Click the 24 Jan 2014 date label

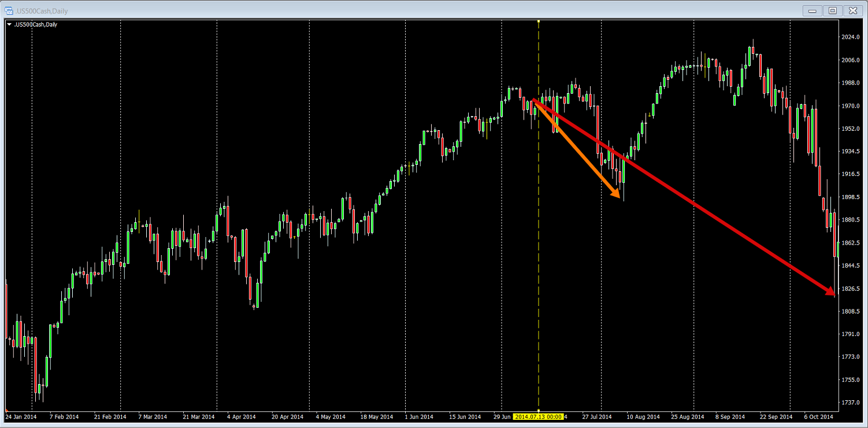[x=20, y=416]
